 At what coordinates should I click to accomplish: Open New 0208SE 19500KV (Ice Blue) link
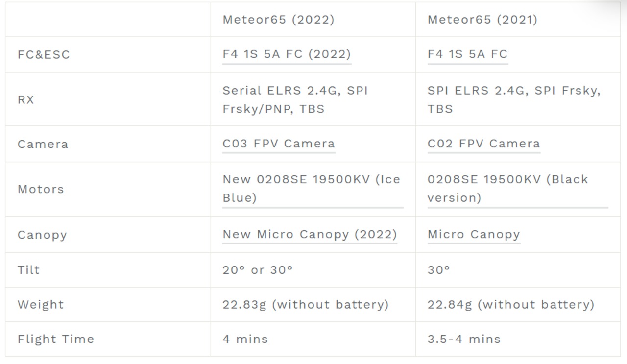click(312, 189)
